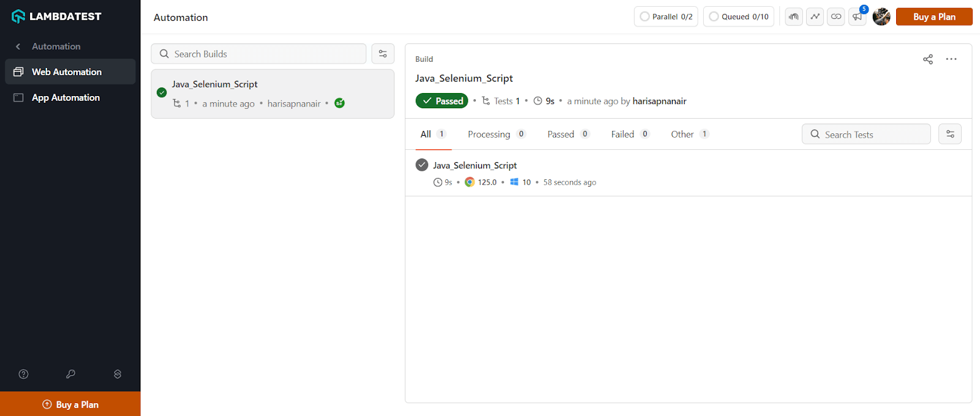980x416 pixels.
Task: Click the Parallel 0/2 indicator
Action: [666, 17]
